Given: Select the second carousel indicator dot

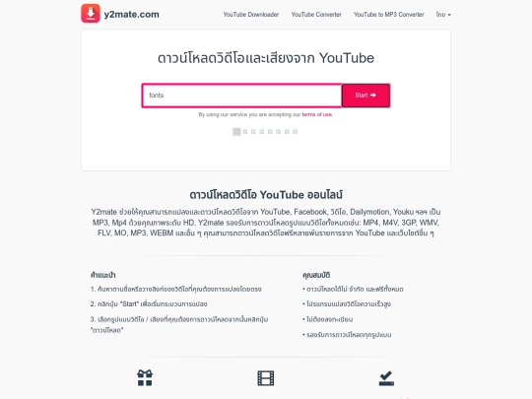Looking at the screenshot, I should point(245,132).
